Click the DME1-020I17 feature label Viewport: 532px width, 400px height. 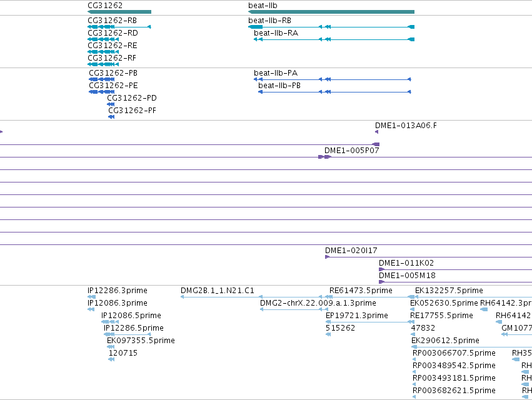(x=351, y=251)
